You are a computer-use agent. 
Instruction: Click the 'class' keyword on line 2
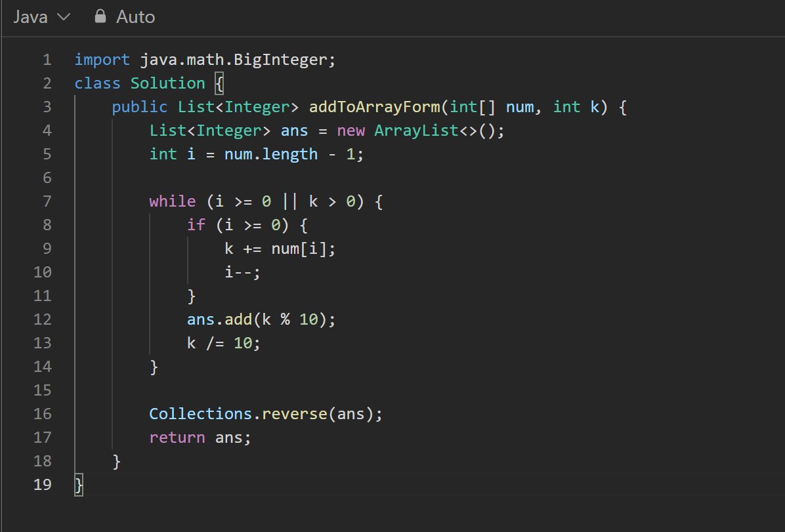pyautogui.click(x=98, y=83)
